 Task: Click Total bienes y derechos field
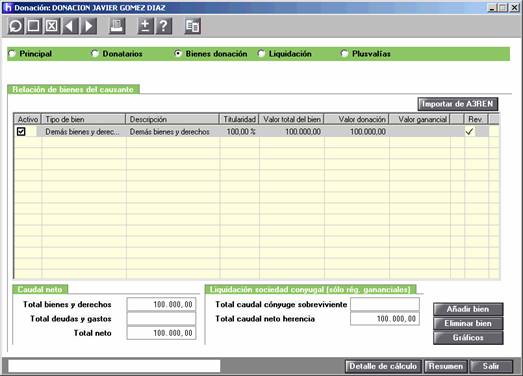click(x=161, y=304)
